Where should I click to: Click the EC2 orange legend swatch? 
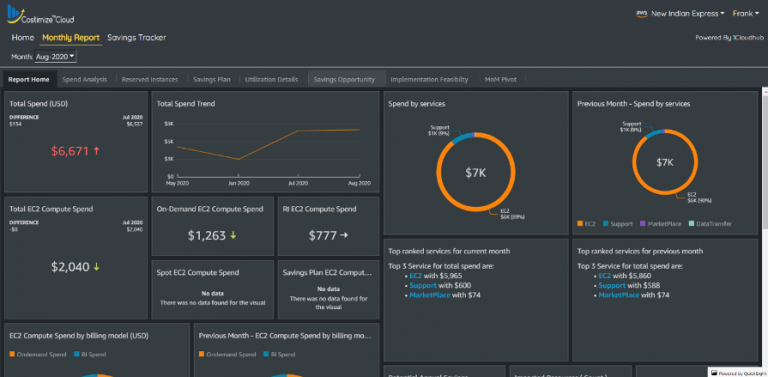tap(580, 224)
